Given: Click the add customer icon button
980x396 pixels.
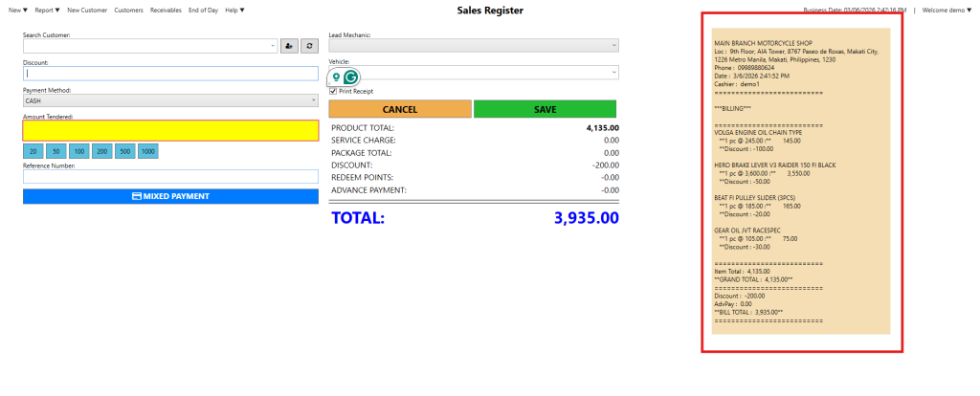Looking at the screenshot, I should coord(289,45).
